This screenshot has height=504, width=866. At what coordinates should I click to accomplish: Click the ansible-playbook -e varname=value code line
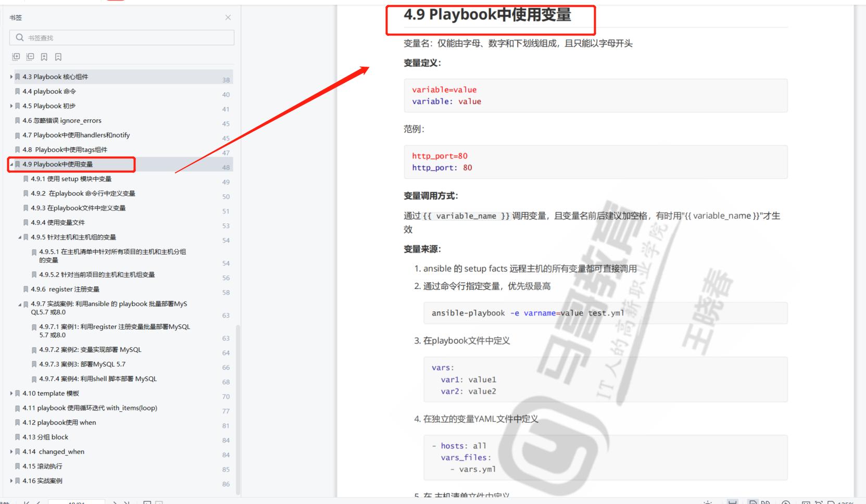pyautogui.click(x=528, y=313)
